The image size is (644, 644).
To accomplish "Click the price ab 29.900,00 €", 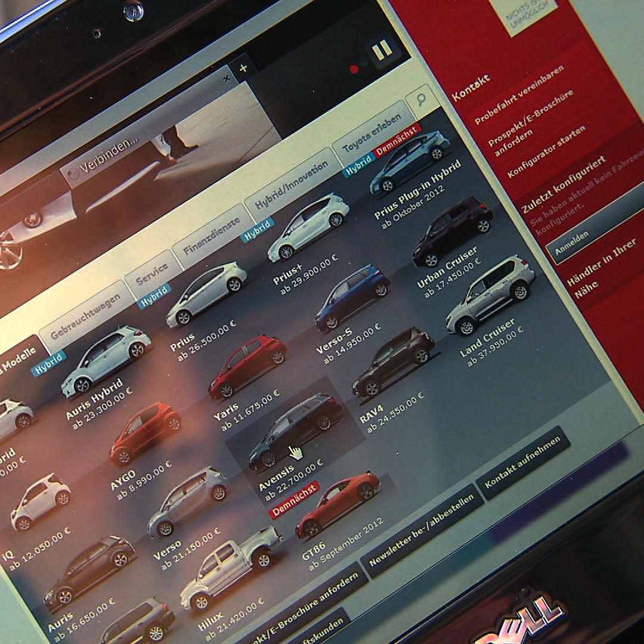I will (x=309, y=274).
